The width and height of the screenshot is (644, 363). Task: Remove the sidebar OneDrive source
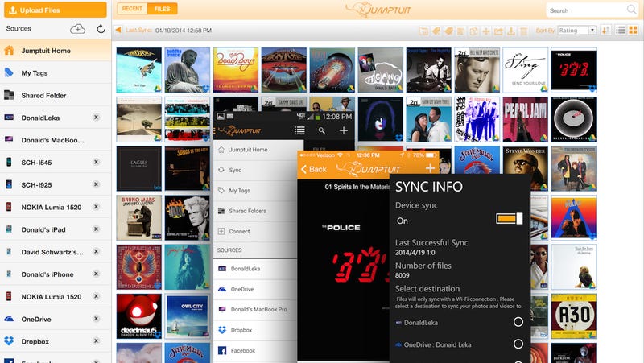coord(96,319)
